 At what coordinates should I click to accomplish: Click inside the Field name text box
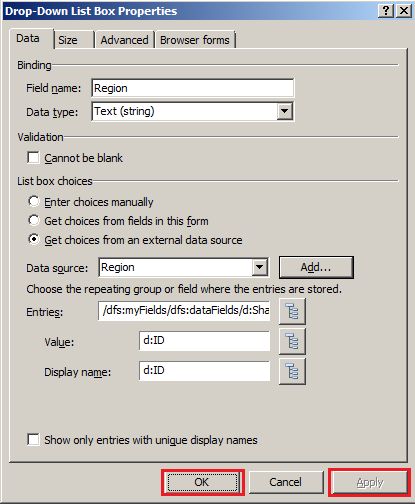coord(193,88)
